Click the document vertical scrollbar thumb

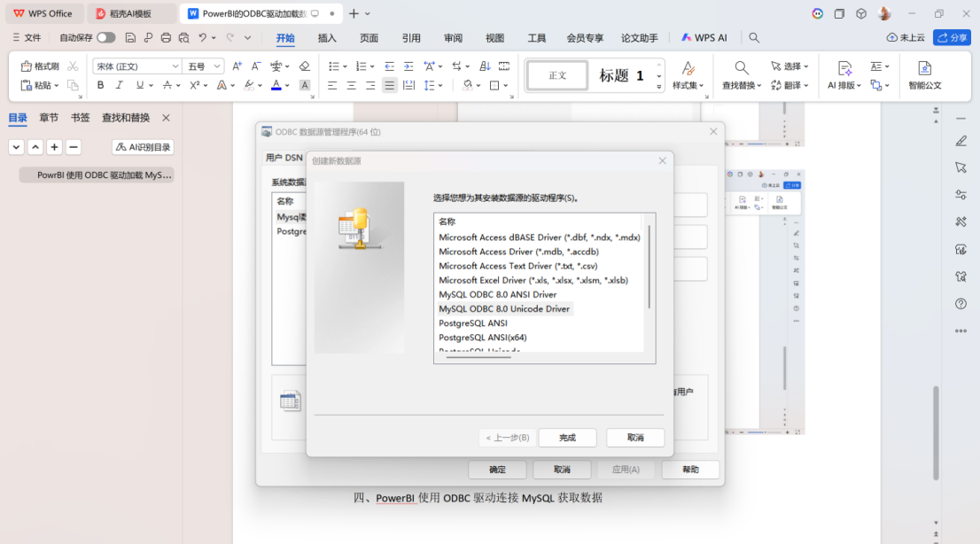pyautogui.click(x=936, y=432)
